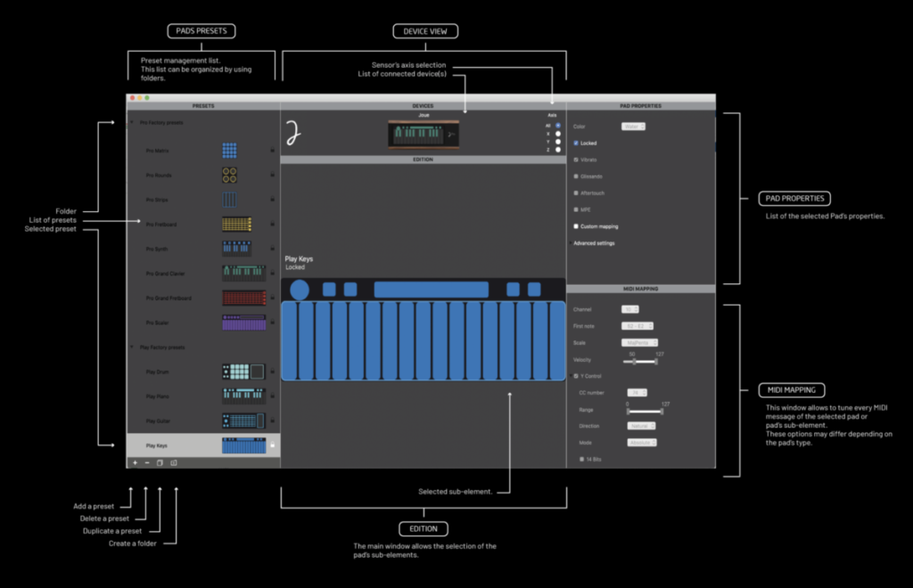The height and width of the screenshot is (588, 913).
Task: Click the add preset plus icon
Action: tap(135, 462)
